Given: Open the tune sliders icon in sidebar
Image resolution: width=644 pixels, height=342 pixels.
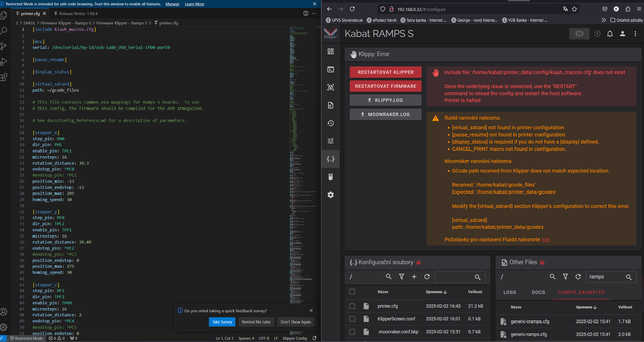Looking at the screenshot, I should point(330,141).
